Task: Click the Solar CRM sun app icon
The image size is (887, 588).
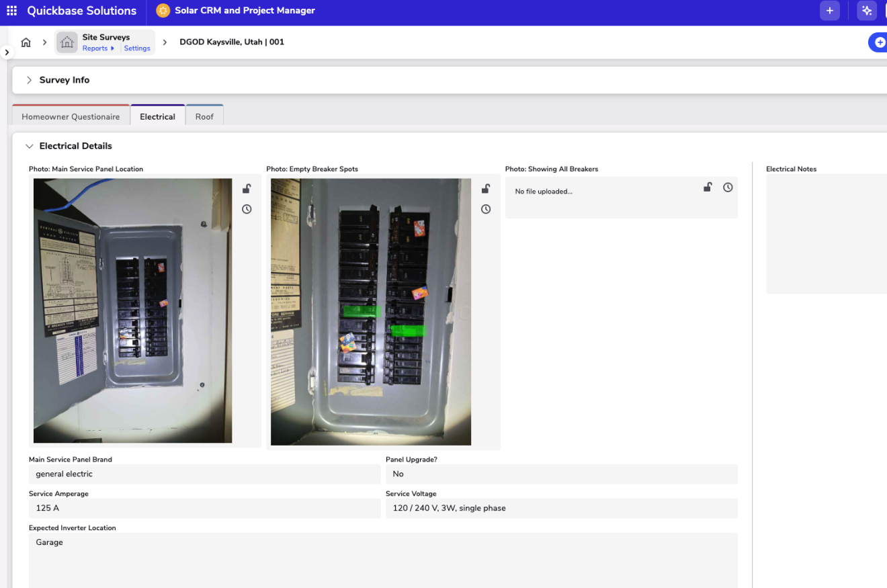Action: pyautogui.click(x=163, y=11)
